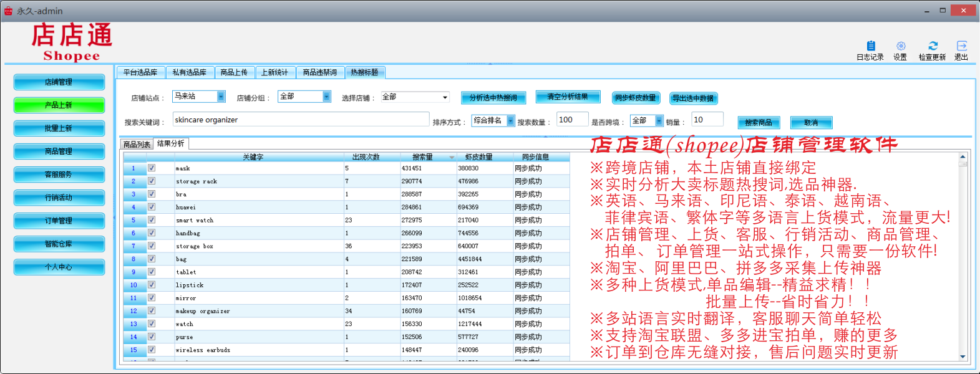Screen dimensions: 980x374
Task: Open the 日志记录 log records icon
Action: click(870, 46)
